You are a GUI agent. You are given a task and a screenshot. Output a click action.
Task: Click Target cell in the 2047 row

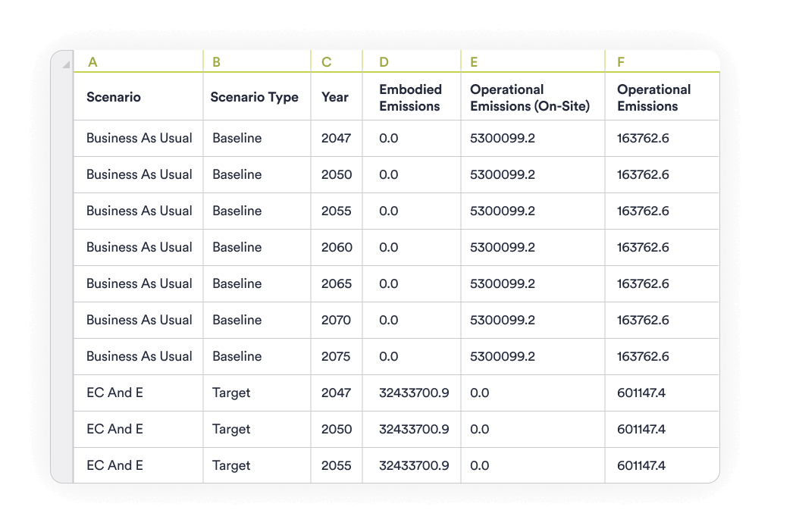(257, 393)
